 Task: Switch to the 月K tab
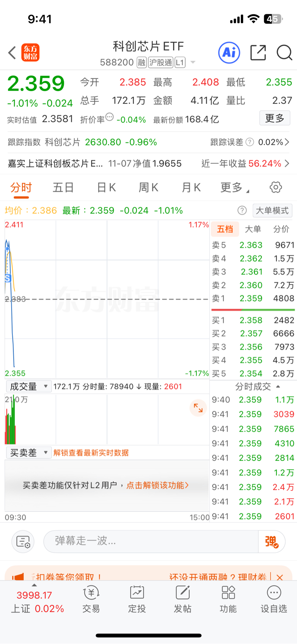tap(191, 187)
